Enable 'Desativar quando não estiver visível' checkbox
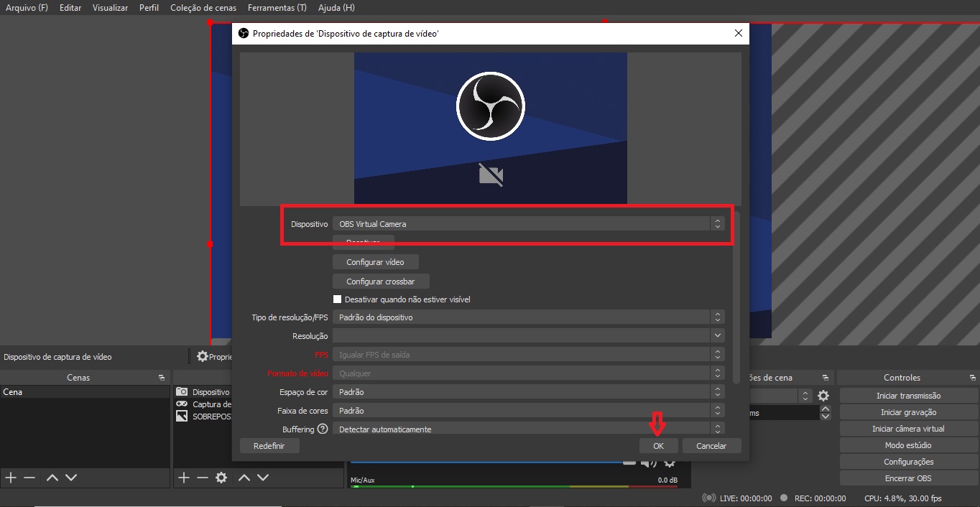Screen dimensions: 980x507 coord(337,299)
